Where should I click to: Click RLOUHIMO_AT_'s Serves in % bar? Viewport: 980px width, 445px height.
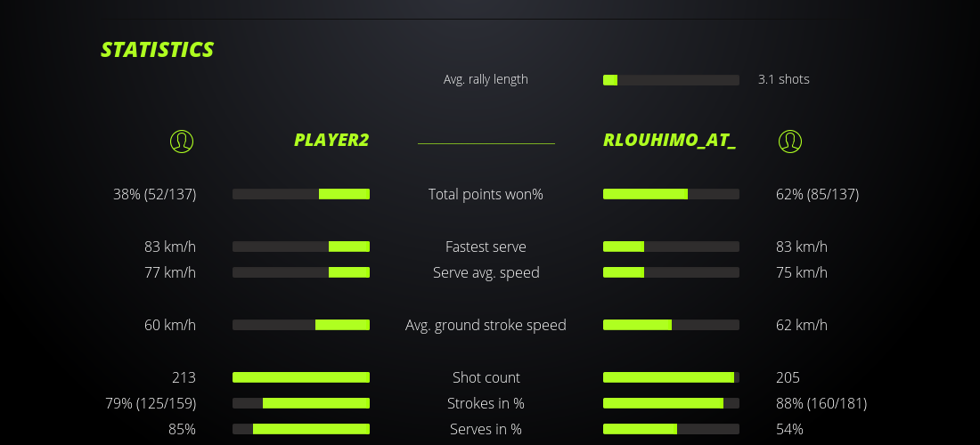[x=671, y=429]
